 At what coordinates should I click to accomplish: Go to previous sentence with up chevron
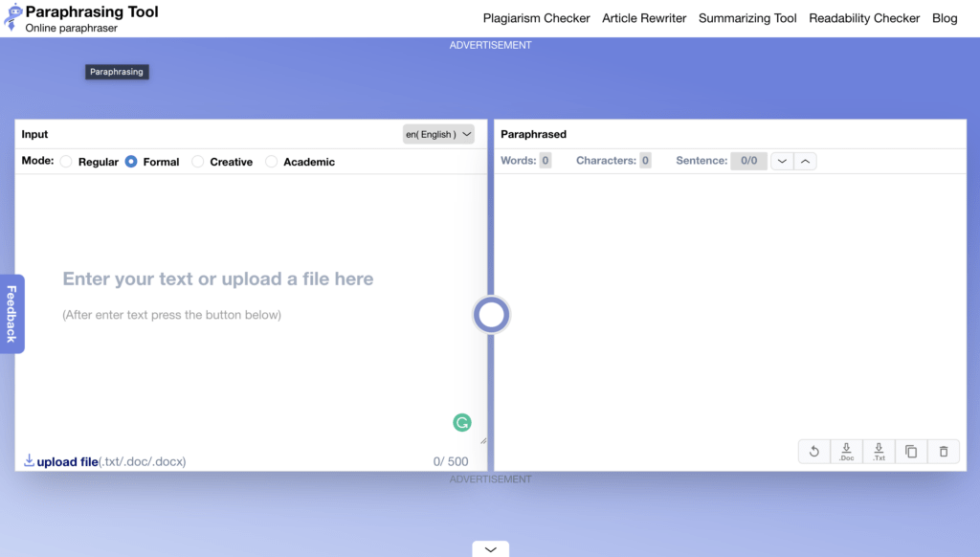[x=806, y=162]
